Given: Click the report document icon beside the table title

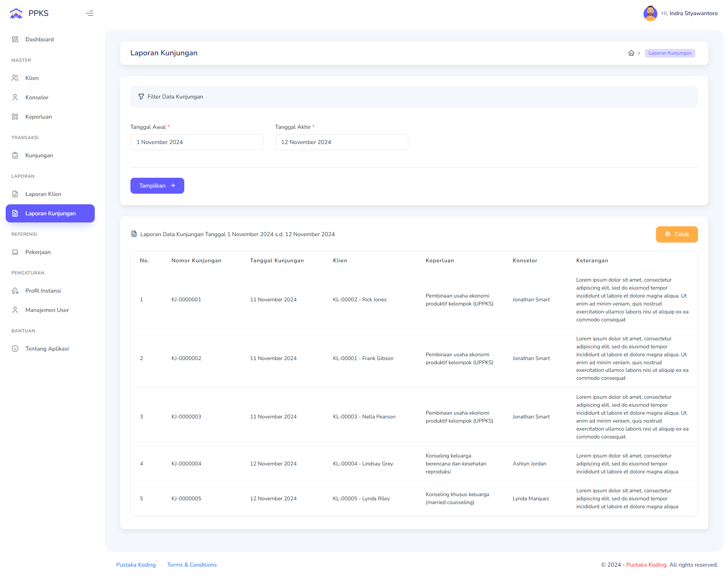Looking at the screenshot, I should pyautogui.click(x=134, y=234).
